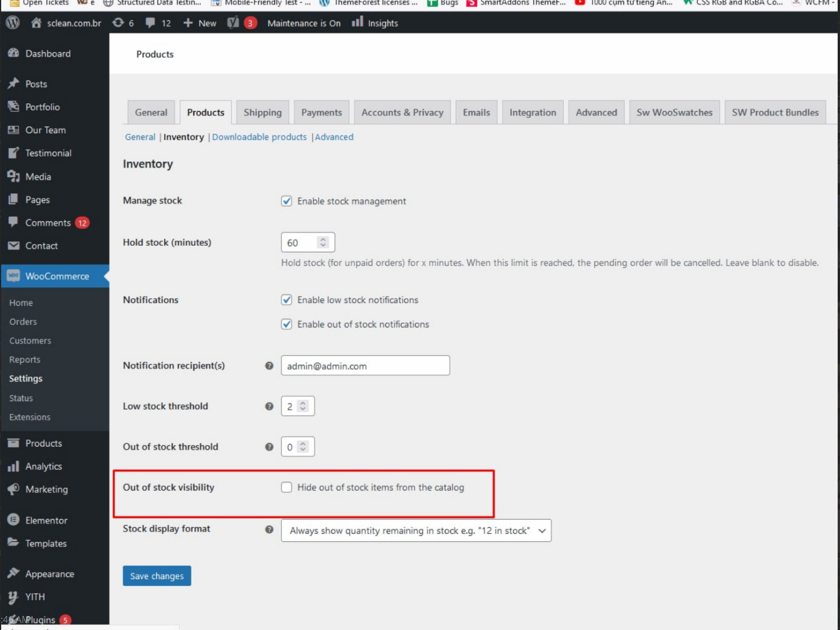
Task: Open the SW Product Bundles tab
Action: pos(775,112)
